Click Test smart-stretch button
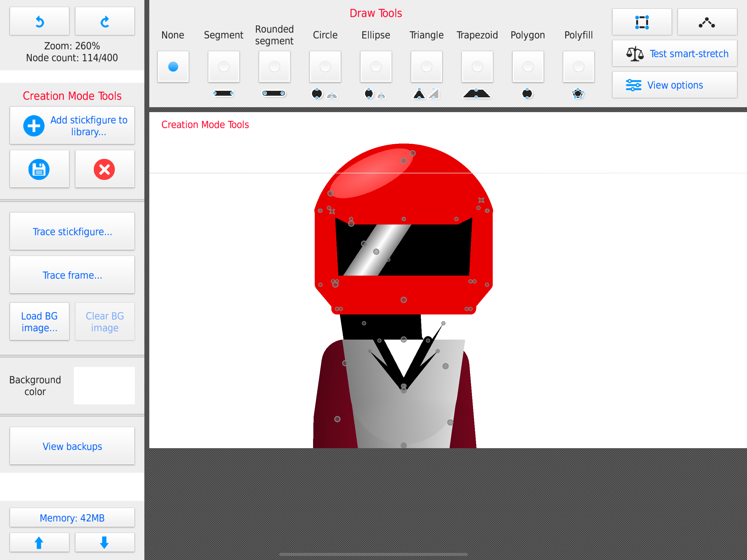 tap(674, 53)
